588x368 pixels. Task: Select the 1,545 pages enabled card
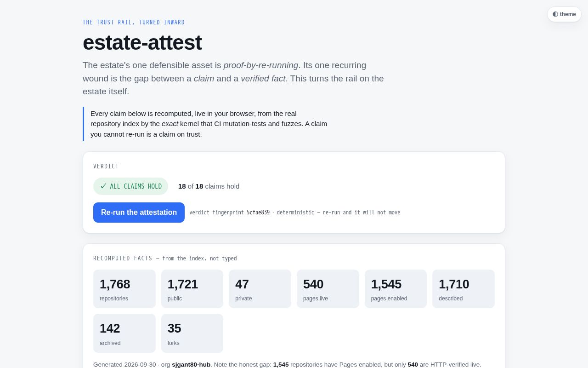(x=396, y=289)
